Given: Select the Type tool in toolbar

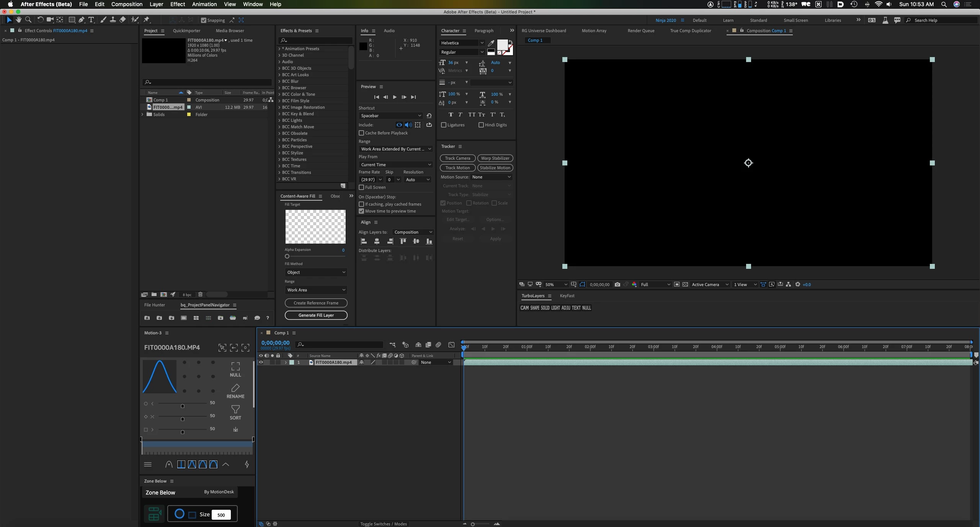Looking at the screenshot, I should pos(91,20).
